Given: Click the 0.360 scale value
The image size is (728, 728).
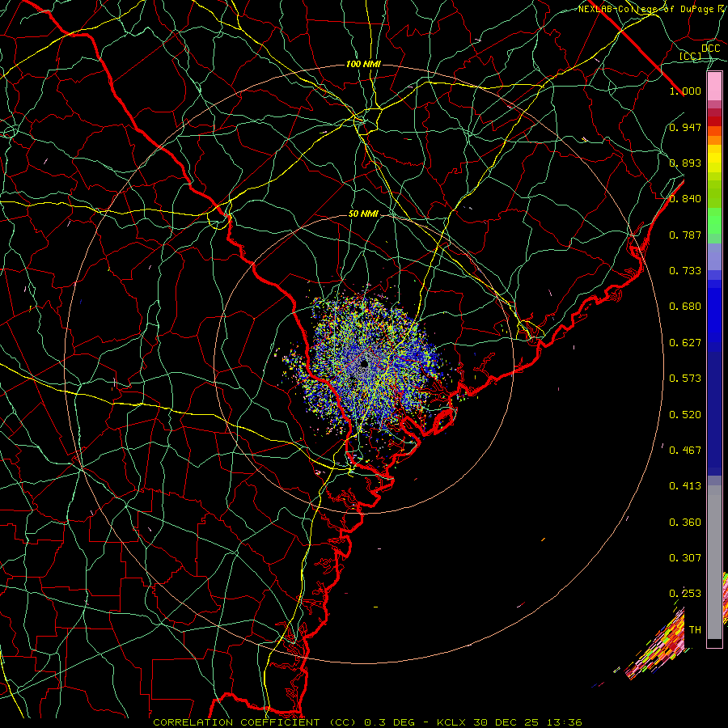Looking at the screenshot, I should pos(685,523).
